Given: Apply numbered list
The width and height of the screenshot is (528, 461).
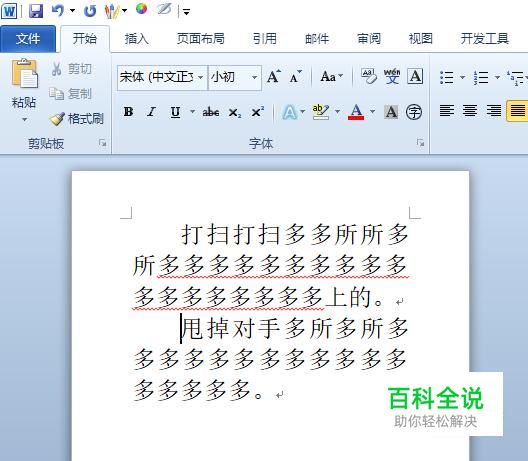Looking at the screenshot, I should [481, 77].
